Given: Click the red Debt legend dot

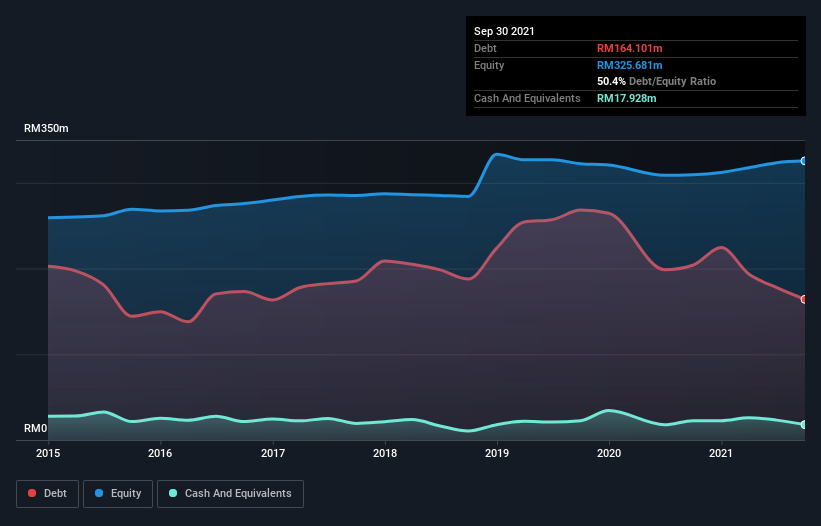Looking at the screenshot, I should point(32,493).
